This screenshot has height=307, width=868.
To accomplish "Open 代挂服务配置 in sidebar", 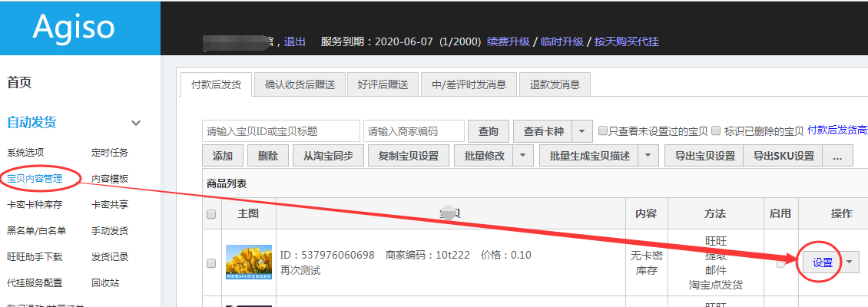I will coord(35,282).
